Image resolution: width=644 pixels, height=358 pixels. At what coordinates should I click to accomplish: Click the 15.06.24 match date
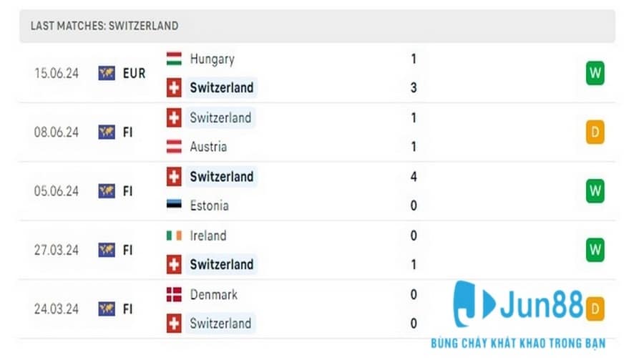(x=57, y=73)
